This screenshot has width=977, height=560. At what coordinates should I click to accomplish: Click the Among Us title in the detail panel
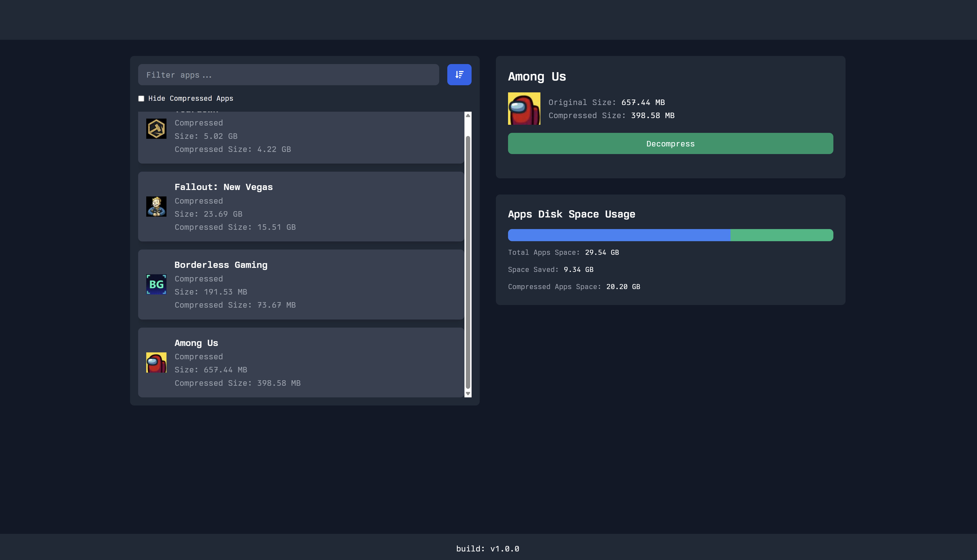537,76
